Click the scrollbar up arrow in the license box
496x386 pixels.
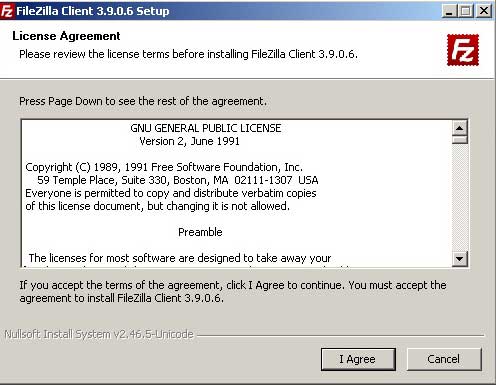pos(460,128)
